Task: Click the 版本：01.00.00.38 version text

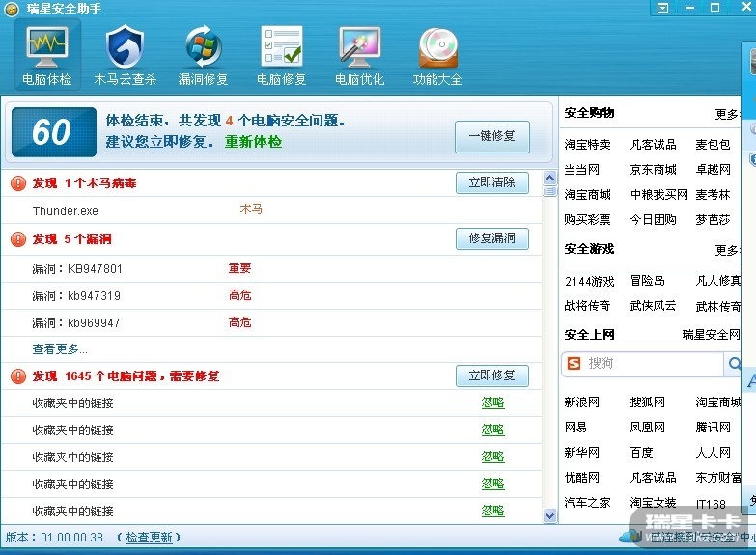Action: (x=54, y=538)
